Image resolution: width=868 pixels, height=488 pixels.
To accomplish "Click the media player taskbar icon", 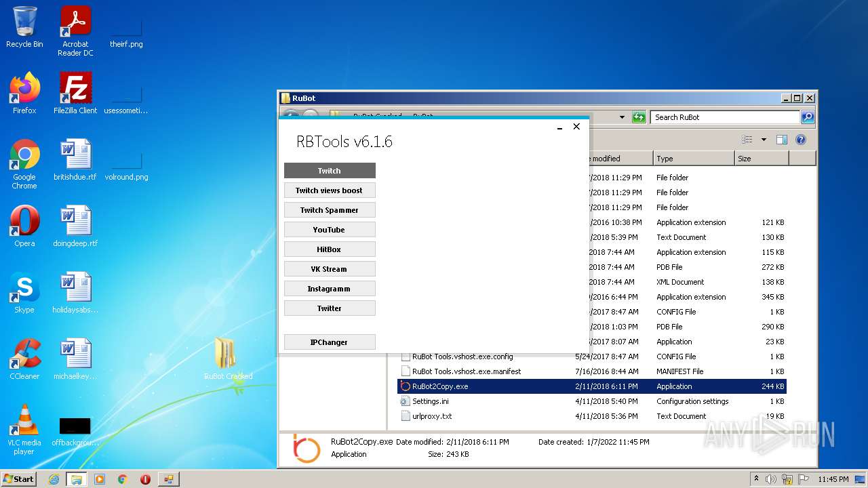I will click(100, 479).
